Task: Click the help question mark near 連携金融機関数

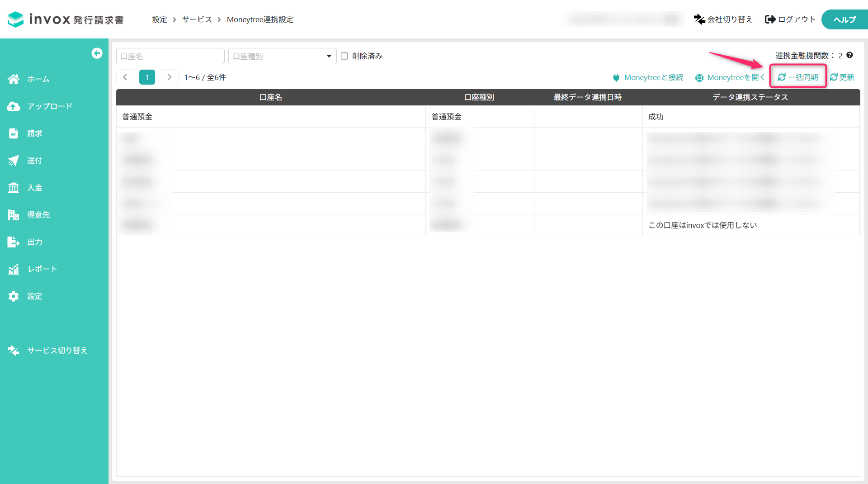Action: (x=849, y=55)
